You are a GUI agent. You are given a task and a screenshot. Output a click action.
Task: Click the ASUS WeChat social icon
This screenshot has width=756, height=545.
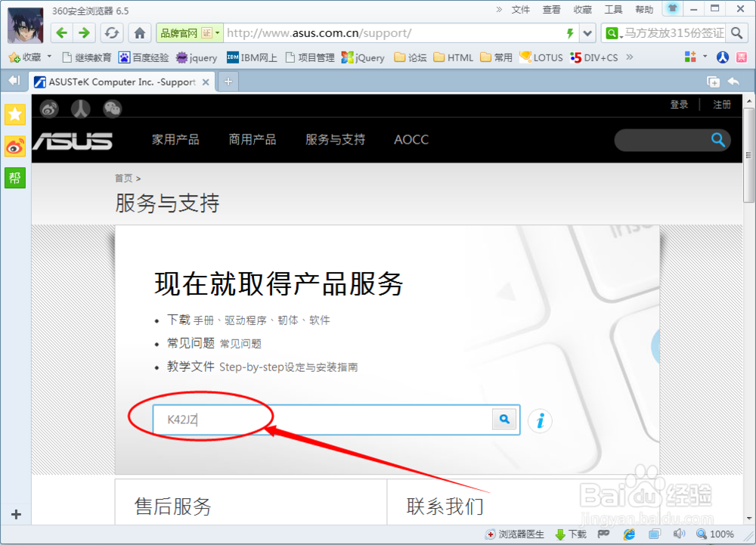113,109
